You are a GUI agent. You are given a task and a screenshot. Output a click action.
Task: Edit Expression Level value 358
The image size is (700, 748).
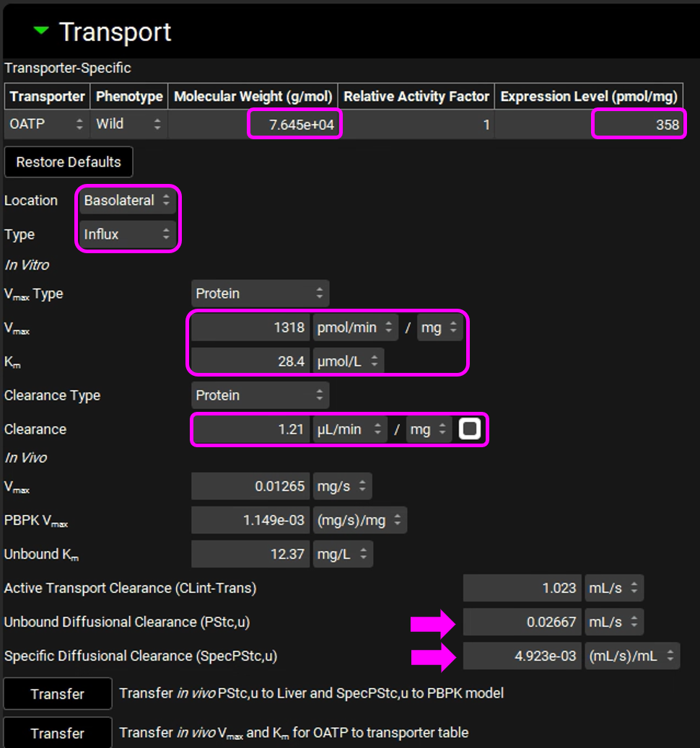click(639, 125)
